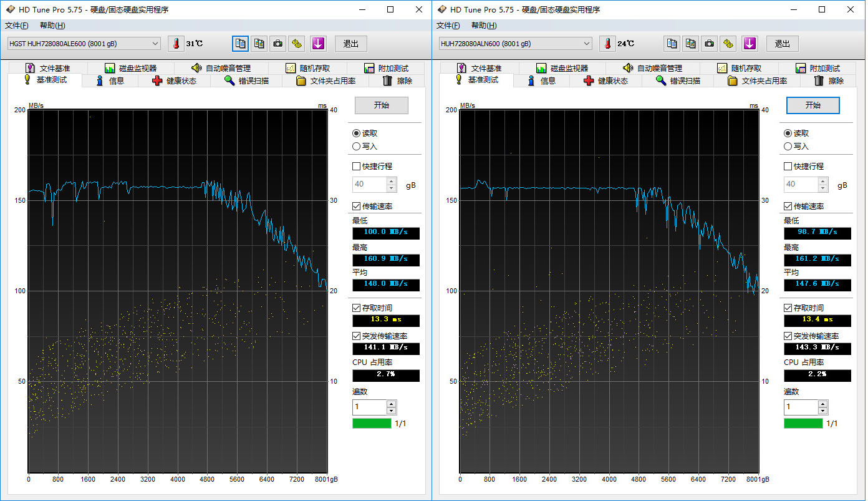Viewport: 868px width, 501px height.
Task: Click 退出 button in HGST window
Action: click(x=351, y=44)
